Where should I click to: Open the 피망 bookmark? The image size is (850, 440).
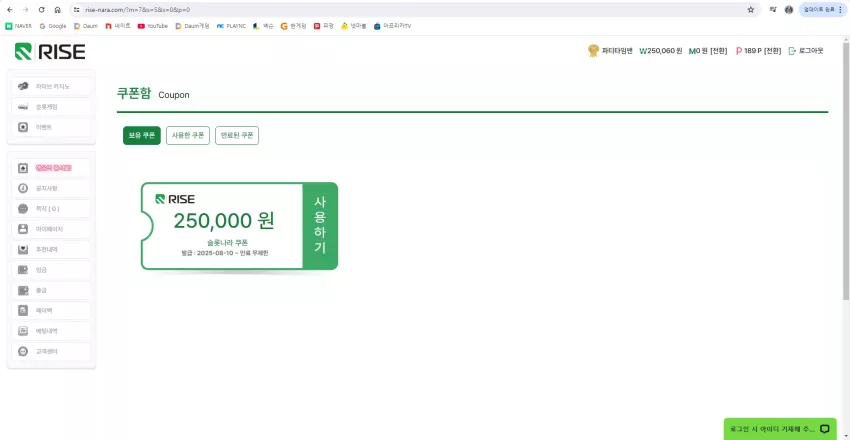click(x=324, y=25)
